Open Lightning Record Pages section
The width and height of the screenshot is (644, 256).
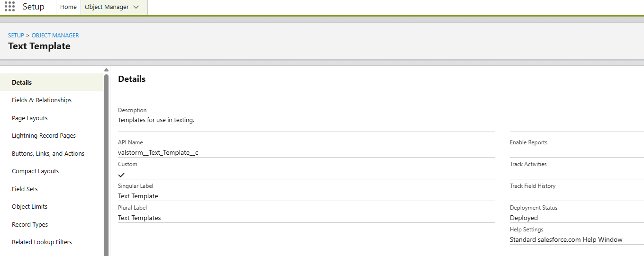(44, 136)
